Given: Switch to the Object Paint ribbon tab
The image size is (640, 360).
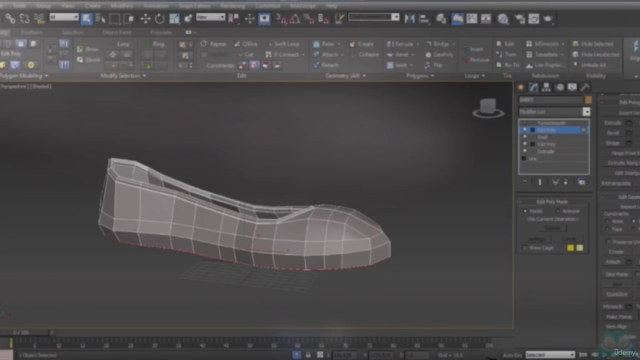Looking at the screenshot, I should point(117,32).
